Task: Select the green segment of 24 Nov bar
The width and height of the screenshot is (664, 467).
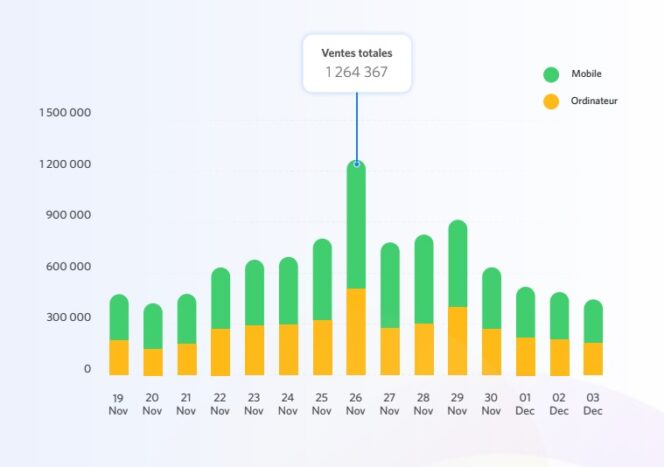Action: tap(288, 291)
